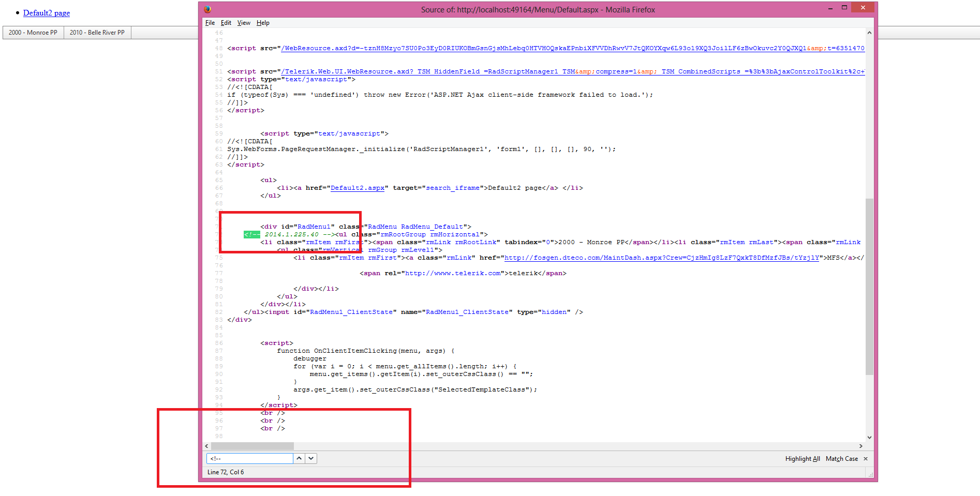Click the horizontal scrollbar thumb

coord(253,446)
